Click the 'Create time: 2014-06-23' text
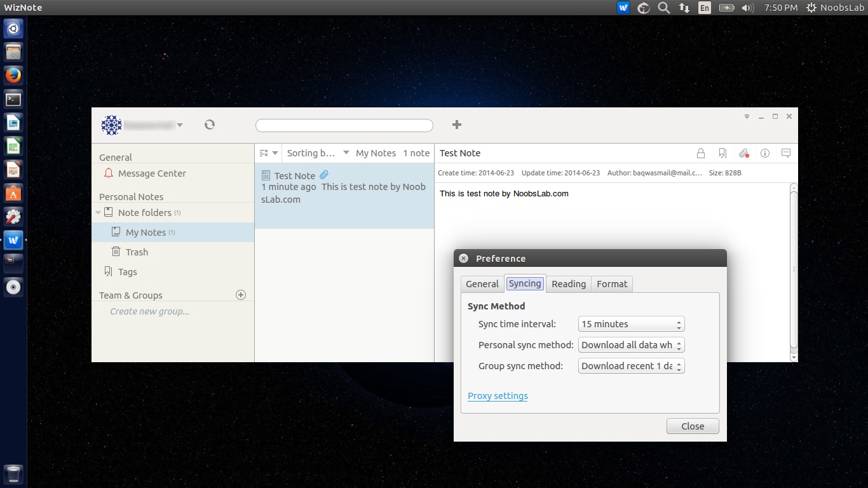This screenshot has width=868, height=488. coord(476,173)
